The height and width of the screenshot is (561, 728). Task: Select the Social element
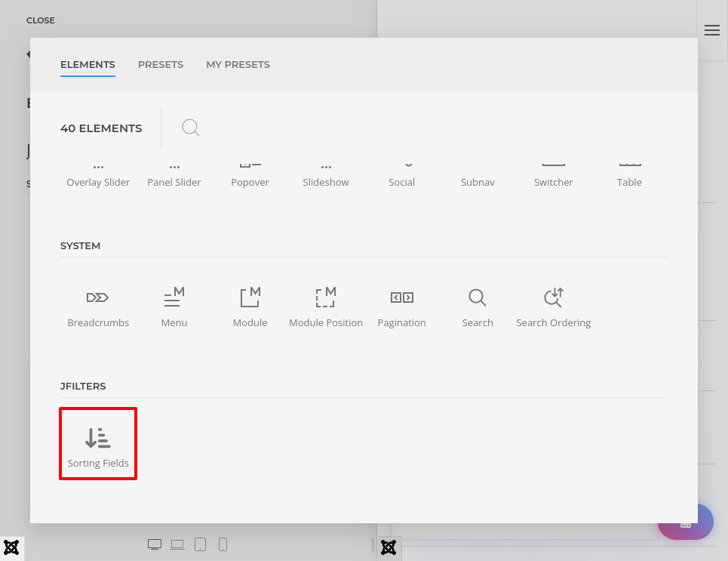[x=401, y=176]
